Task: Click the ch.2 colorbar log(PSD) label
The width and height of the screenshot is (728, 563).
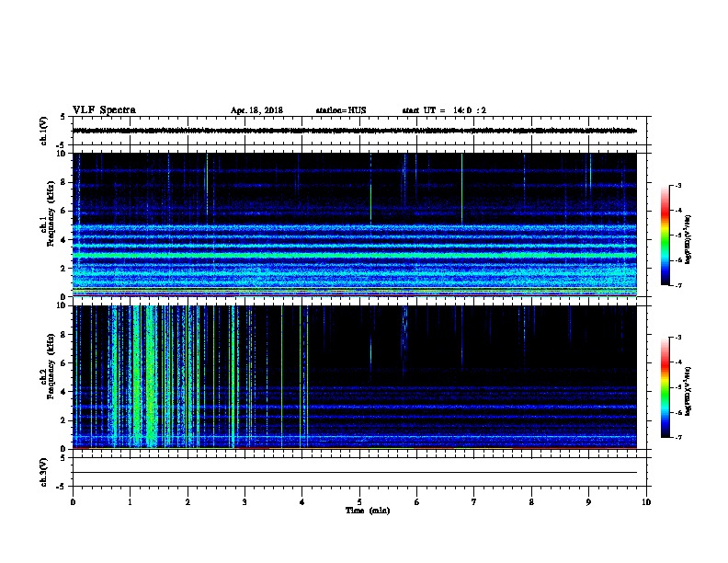Action: (x=688, y=391)
